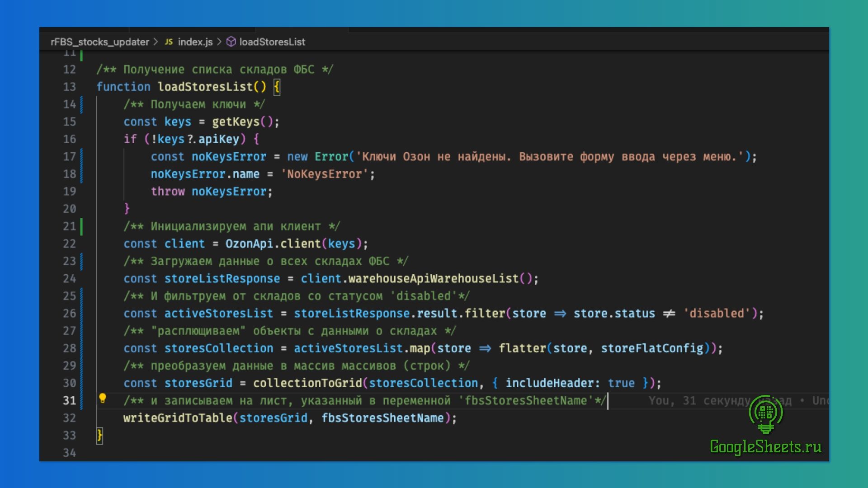Click line number 24 in the gutter

click(69, 279)
